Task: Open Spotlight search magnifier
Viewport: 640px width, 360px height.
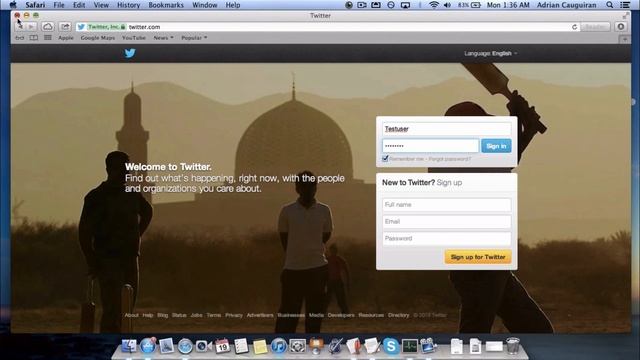Action: 609,5
